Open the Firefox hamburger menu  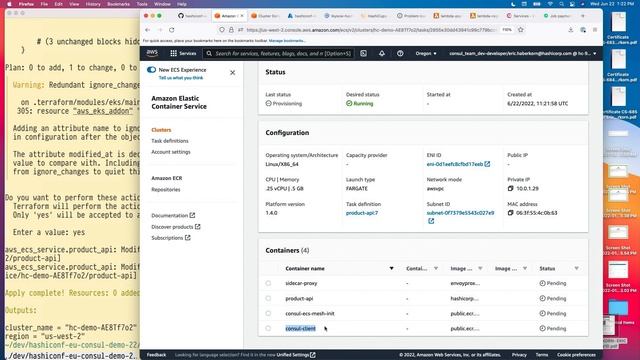(x=595, y=30)
